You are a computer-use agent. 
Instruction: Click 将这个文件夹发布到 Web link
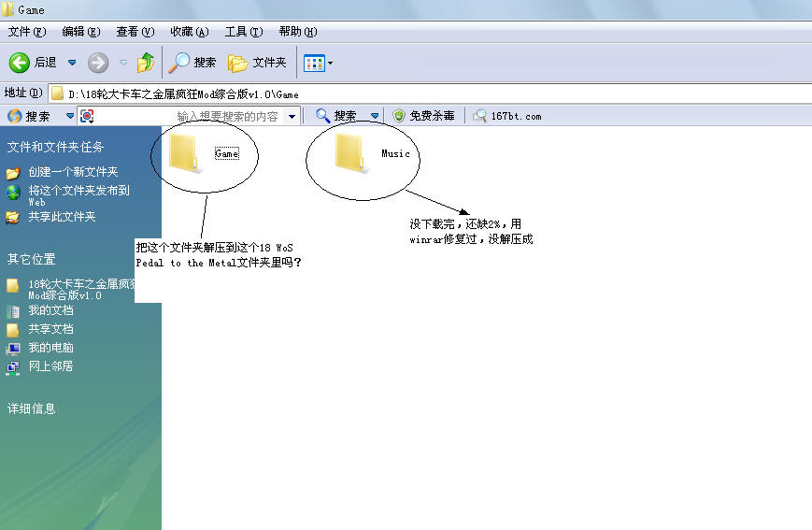pyautogui.click(x=78, y=196)
